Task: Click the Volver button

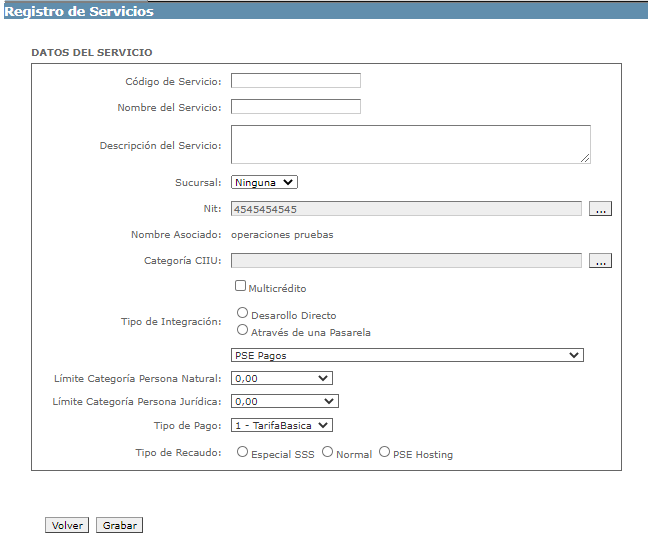Action: pyautogui.click(x=67, y=525)
